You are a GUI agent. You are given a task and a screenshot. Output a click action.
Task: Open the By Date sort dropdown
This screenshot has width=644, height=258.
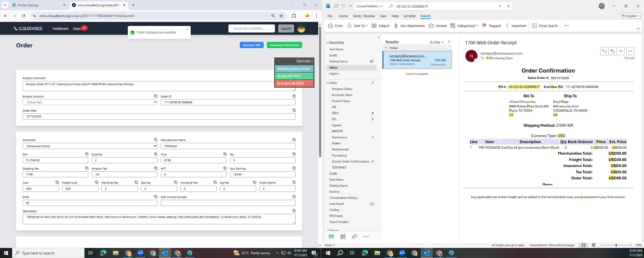(437, 42)
